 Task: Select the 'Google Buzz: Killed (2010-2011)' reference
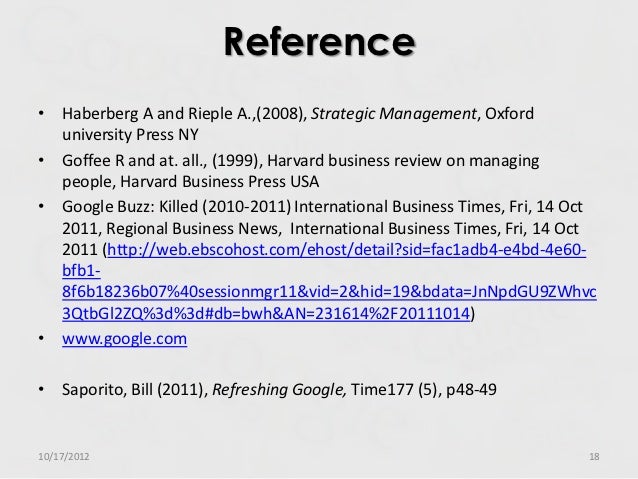330,260
